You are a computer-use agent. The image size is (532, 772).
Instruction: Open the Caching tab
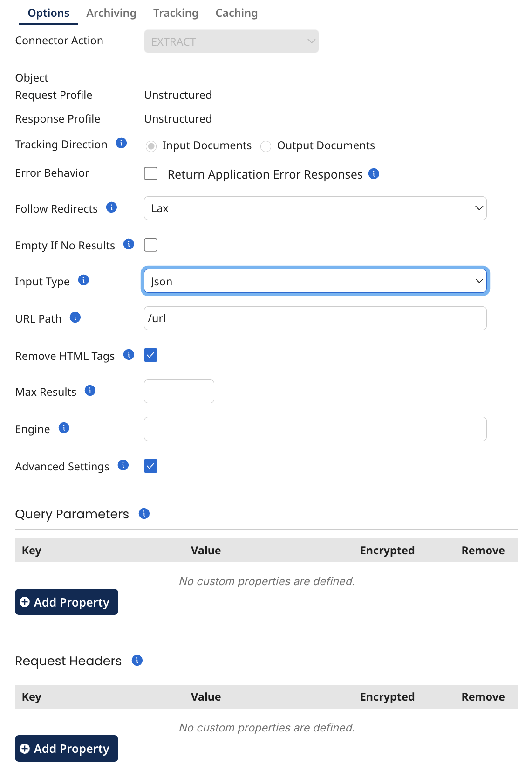236,13
